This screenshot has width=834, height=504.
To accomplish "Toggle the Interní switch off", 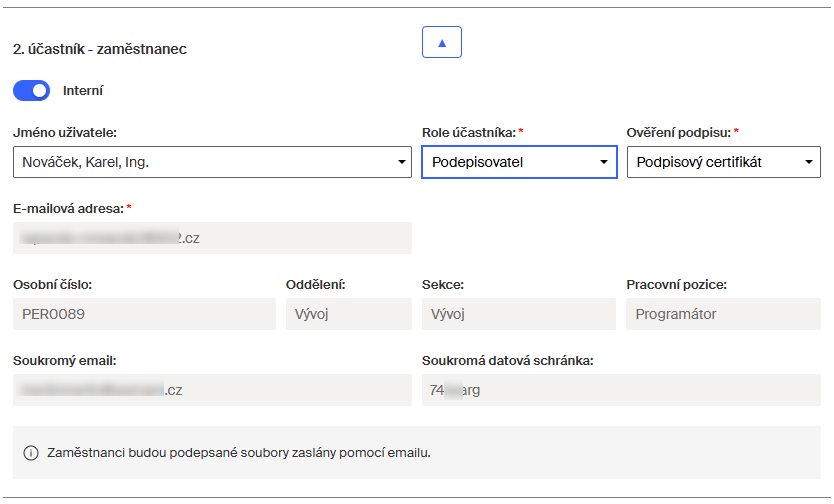I will click(x=31, y=91).
